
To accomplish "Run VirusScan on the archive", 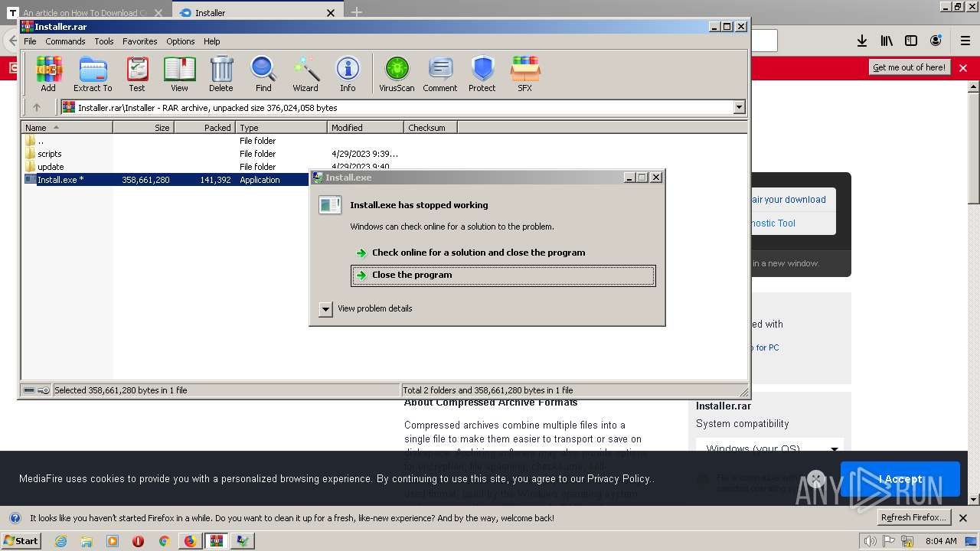I will pyautogui.click(x=397, y=74).
